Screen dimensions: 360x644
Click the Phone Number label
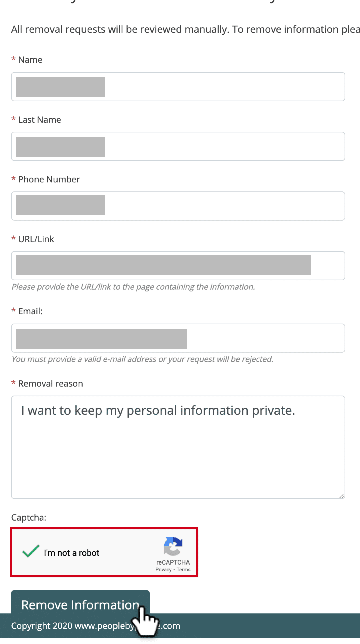49,180
